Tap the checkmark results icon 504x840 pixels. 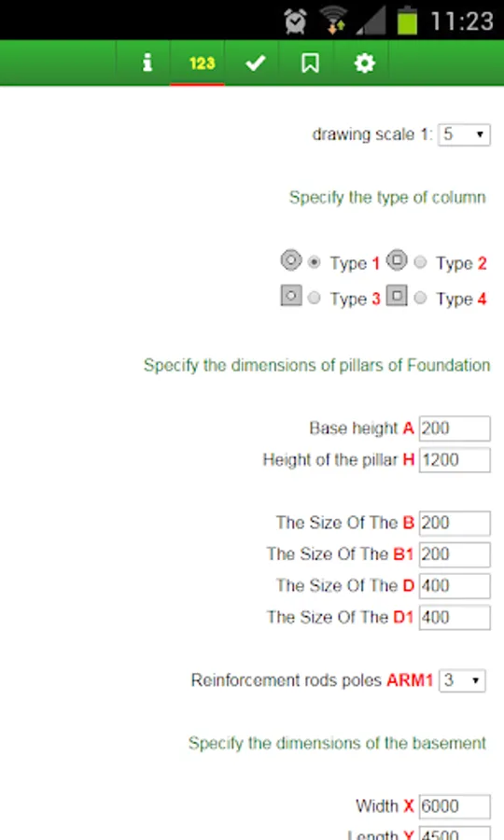click(256, 63)
